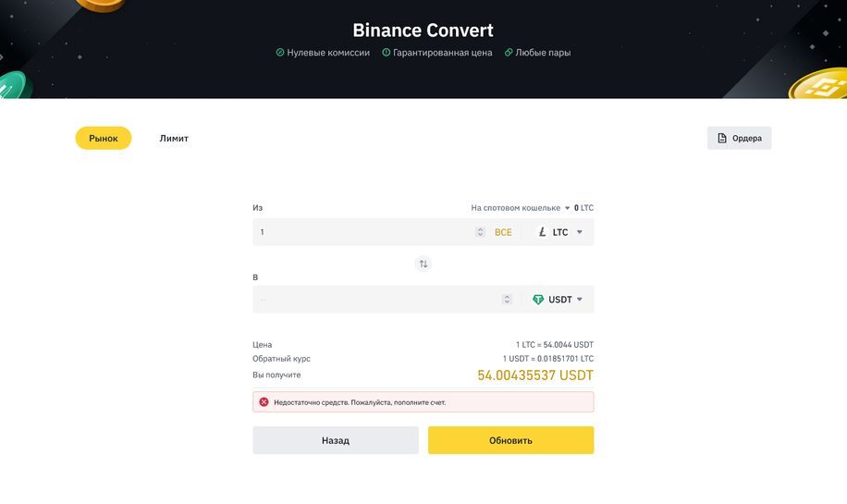Click the Из amount input field

(x=361, y=232)
